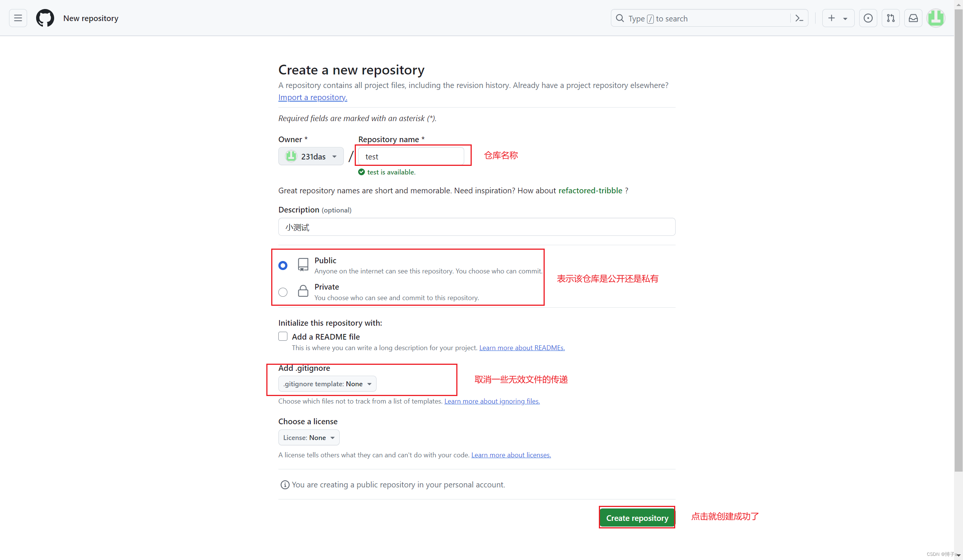Select the Private visibility radio button
Image resolution: width=963 pixels, height=560 pixels.
(x=283, y=292)
